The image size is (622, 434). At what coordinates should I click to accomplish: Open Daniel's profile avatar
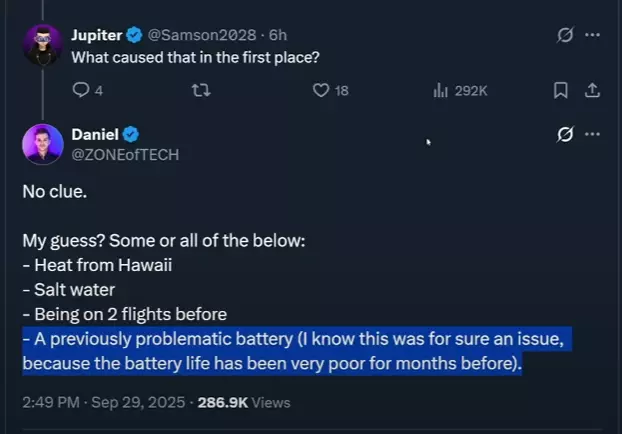tap(43, 144)
